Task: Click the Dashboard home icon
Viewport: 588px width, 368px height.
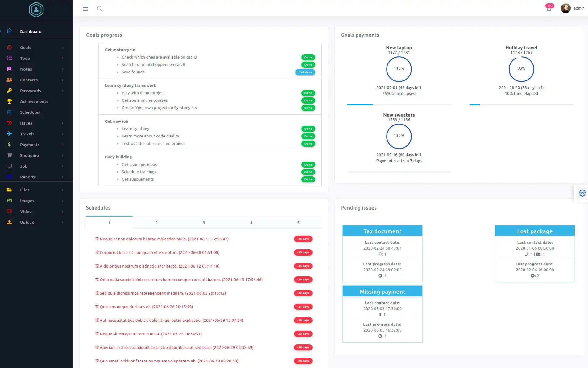Action: coord(10,31)
